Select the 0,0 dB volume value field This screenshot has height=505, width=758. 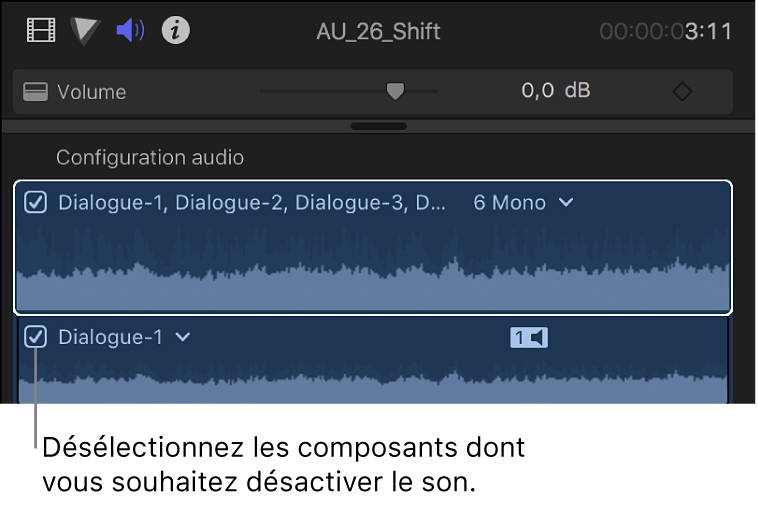tap(555, 92)
